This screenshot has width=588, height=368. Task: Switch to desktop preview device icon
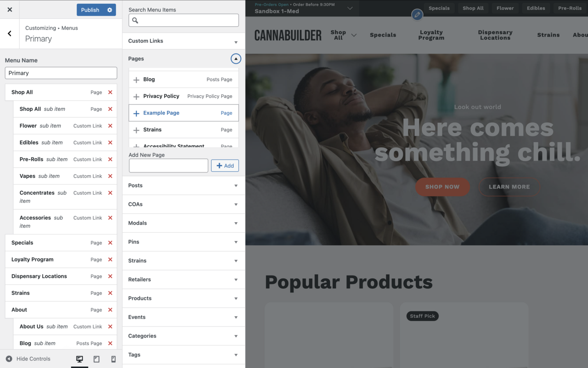point(79,359)
